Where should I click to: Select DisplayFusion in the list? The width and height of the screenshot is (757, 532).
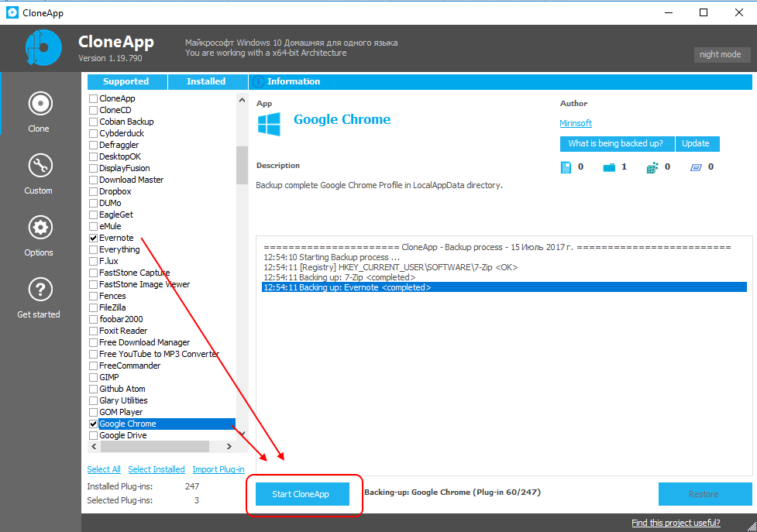[x=125, y=168]
